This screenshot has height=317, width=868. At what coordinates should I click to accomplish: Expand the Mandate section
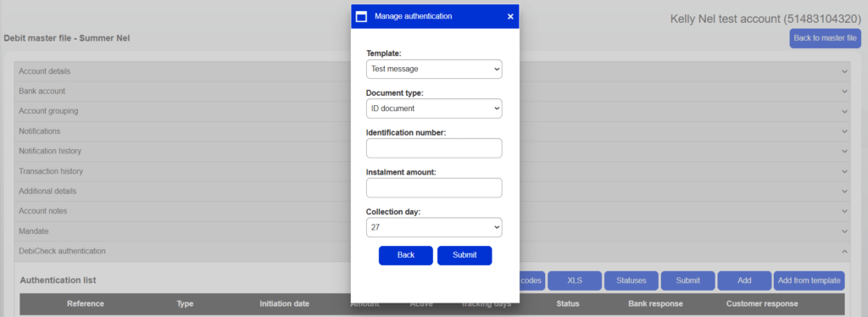pos(432,231)
